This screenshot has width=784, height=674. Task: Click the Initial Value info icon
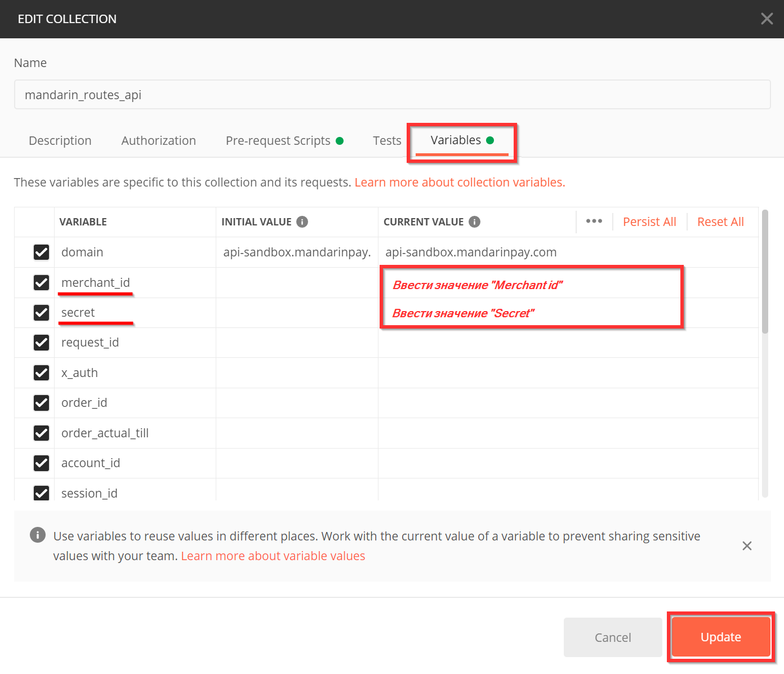[x=302, y=222]
